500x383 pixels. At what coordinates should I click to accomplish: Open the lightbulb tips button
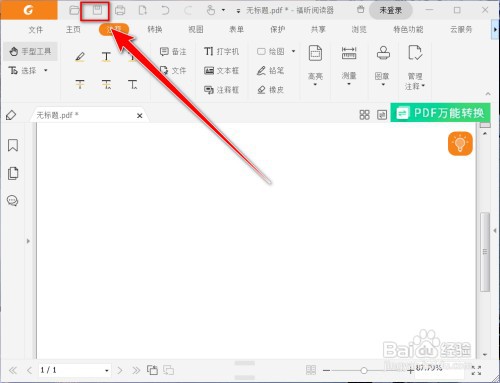(460, 144)
